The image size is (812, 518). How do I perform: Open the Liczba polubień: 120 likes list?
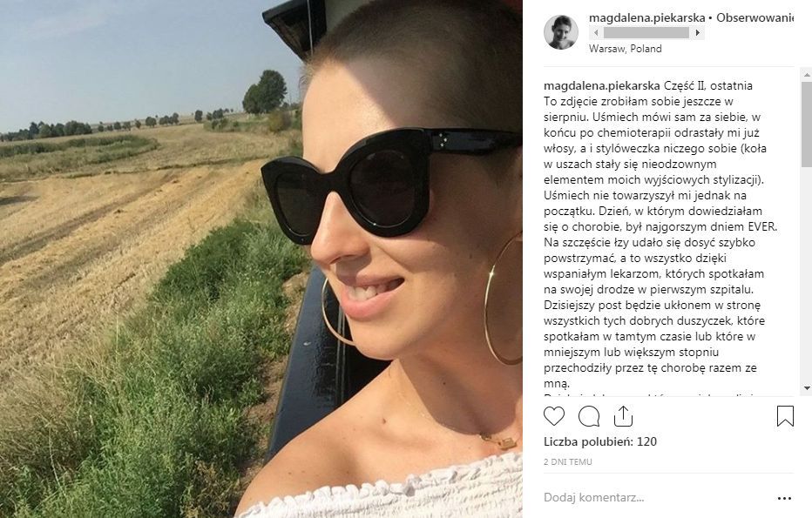pos(600,442)
